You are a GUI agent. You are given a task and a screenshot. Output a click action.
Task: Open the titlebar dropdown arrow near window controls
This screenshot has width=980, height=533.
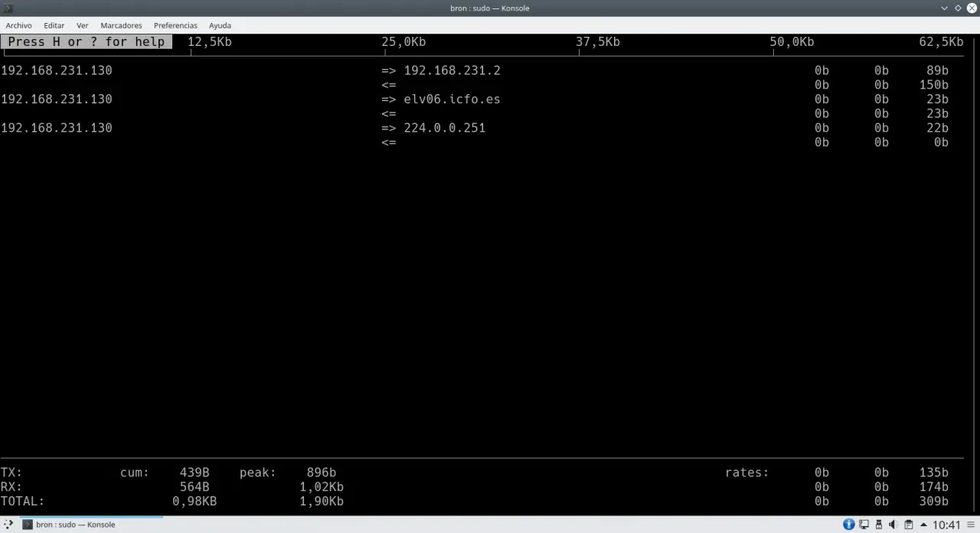point(944,8)
